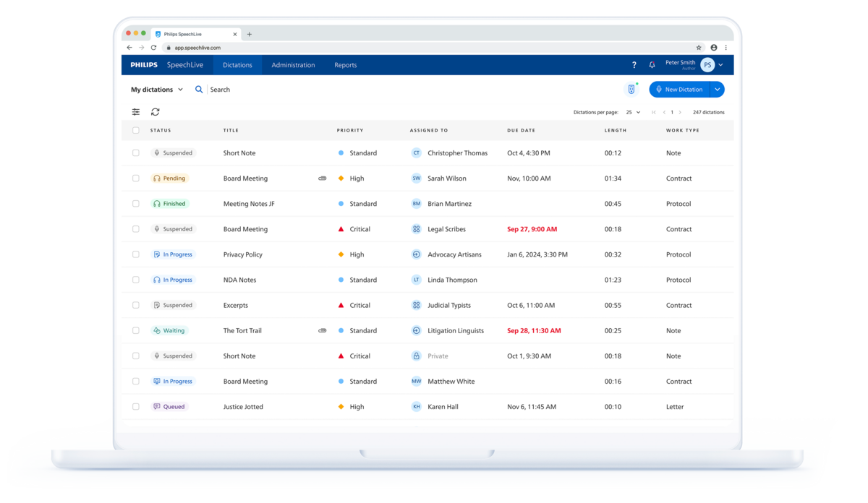Open the notifications bell
Screen dimensions: 868x503
[x=652, y=65]
